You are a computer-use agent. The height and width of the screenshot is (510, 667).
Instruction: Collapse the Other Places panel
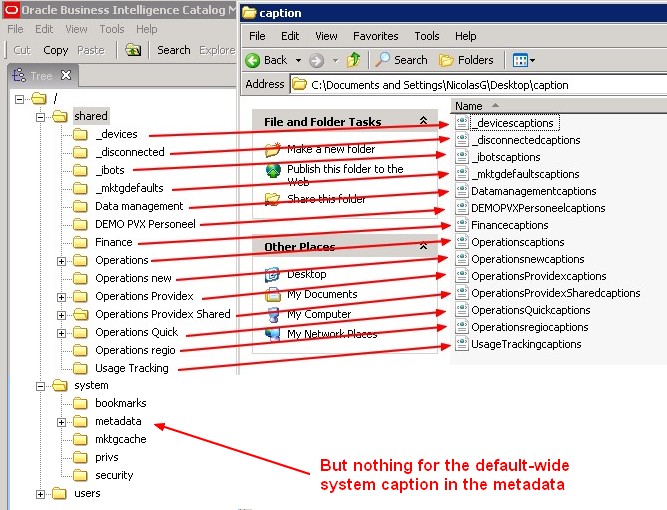pos(423,246)
